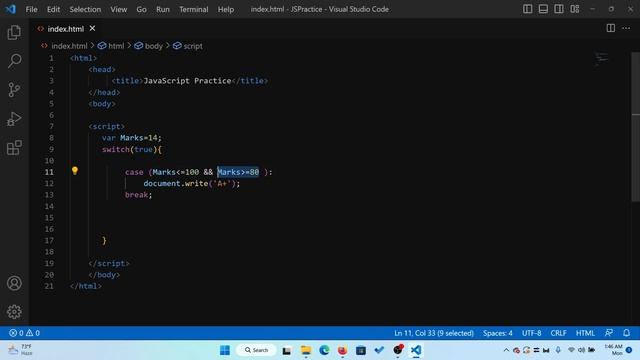
Task: Open the Selection menu
Action: [85, 9]
